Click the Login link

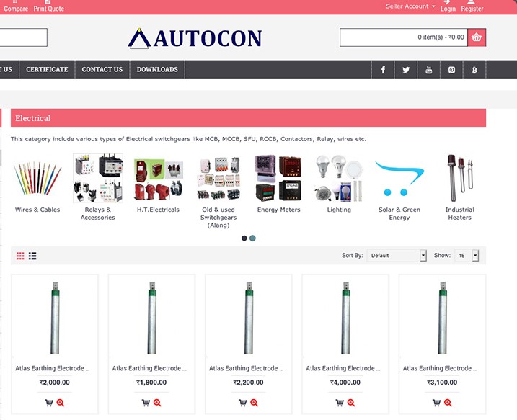[x=448, y=6]
